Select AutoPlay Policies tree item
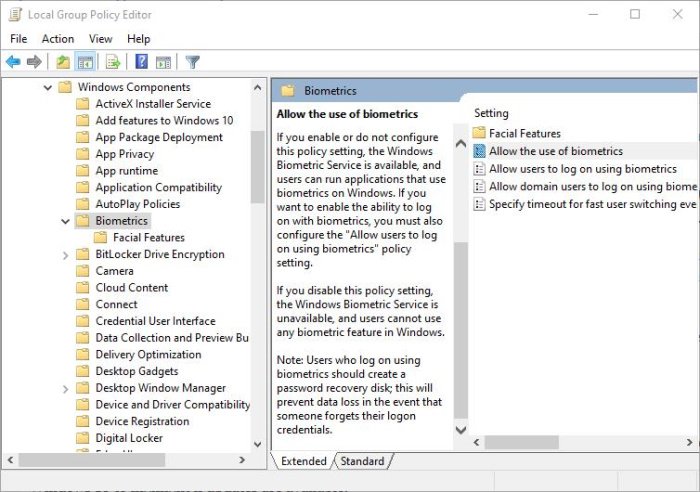Viewport: 700px width, 492px height. pyautogui.click(x=138, y=204)
